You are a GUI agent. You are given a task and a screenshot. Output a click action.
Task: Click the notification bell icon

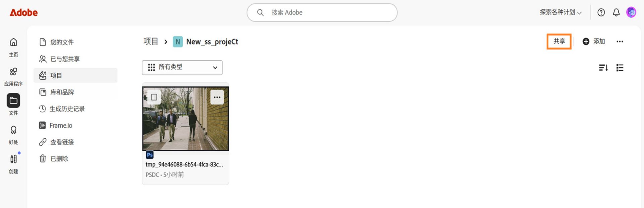(616, 13)
